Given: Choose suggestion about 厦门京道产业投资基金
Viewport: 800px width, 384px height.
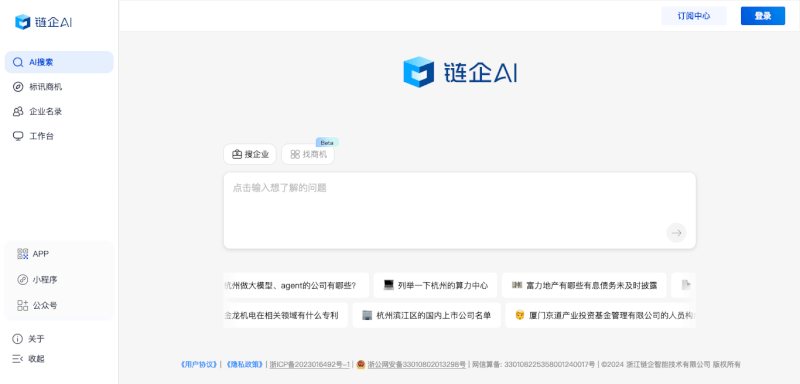Looking at the screenshot, I should tap(601, 315).
